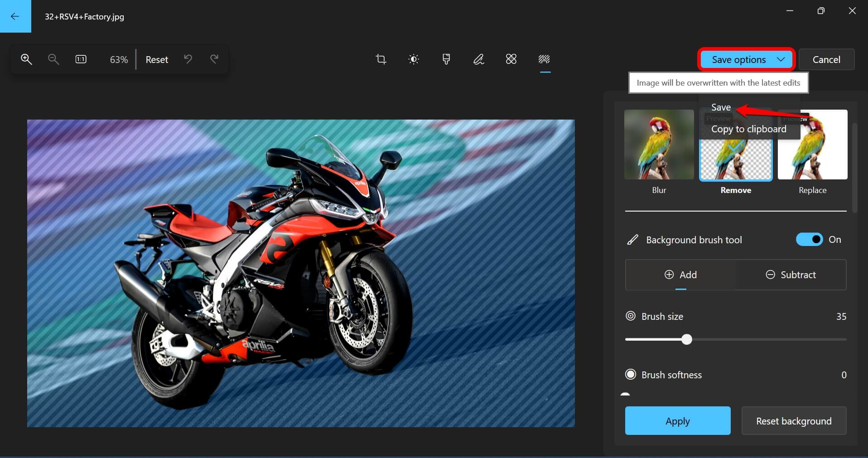
Task: Restore down the Photos window
Action: tap(821, 11)
